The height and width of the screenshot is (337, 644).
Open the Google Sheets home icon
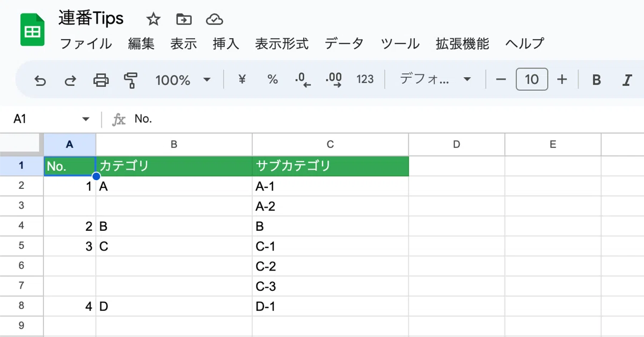(x=32, y=30)
